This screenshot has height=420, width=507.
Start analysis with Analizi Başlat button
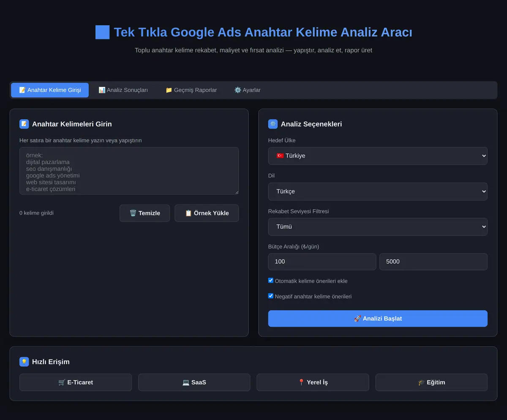coord(378,319)
